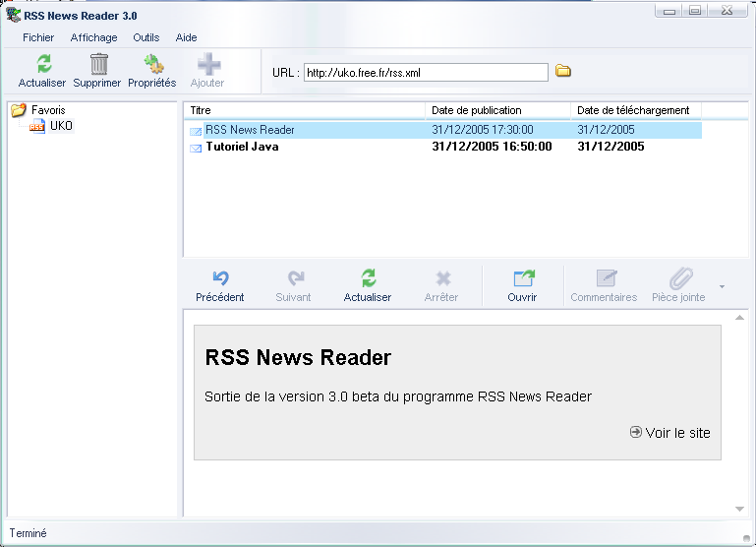Open Propriétés gear icon
Screen dimensions: 756x547
153,64
